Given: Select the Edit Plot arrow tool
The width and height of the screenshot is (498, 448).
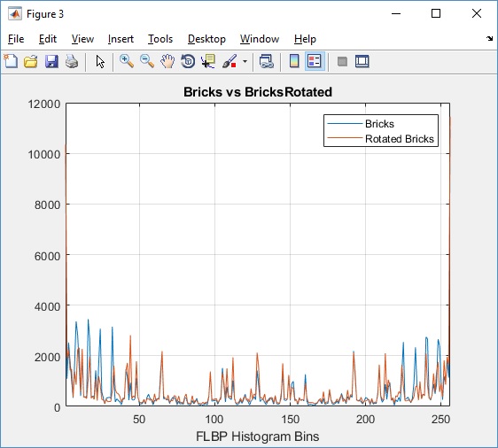Looking at the screenshot, I should point(100,61).
